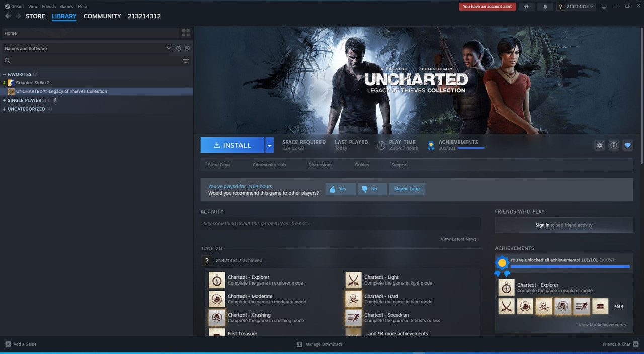Screen dimensions: 644x354
Task: Click Charted! - Explorer icon in Achievements panel
Action: (x=506, y=288)
